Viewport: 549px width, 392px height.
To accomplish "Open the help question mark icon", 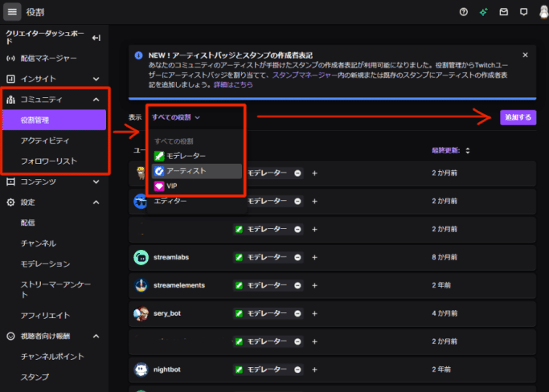I will [464, 12].
